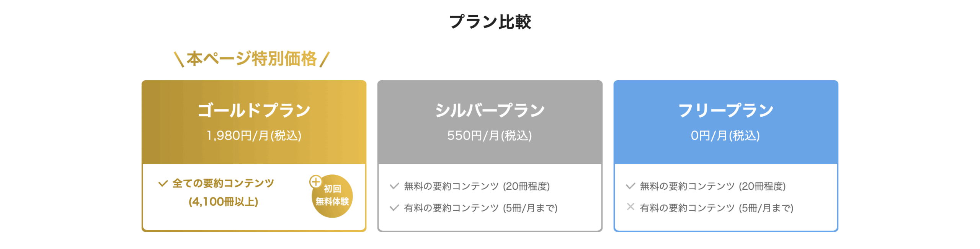Click Free plan's 無料の要約コンテンツ checkmark

coord(630,186)
